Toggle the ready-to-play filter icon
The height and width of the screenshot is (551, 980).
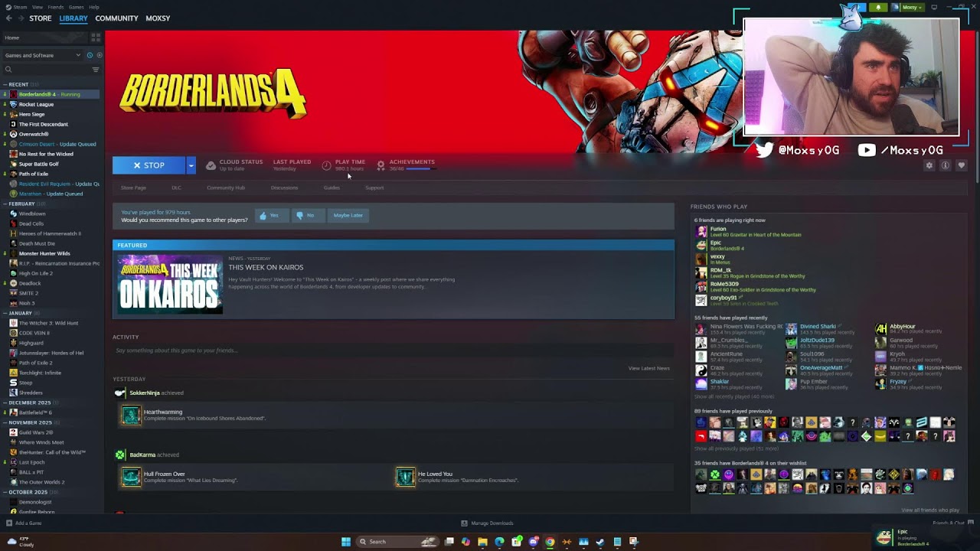point(99,55)
